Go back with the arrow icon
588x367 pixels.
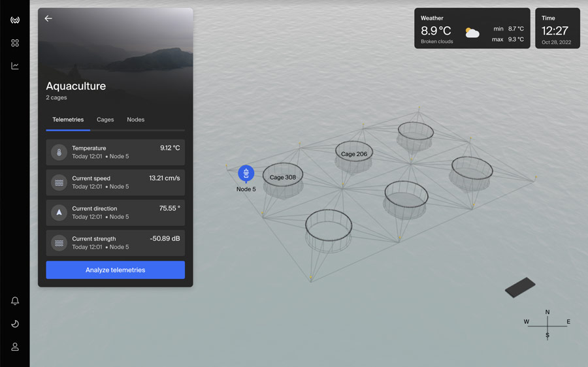tap(48, 18)
